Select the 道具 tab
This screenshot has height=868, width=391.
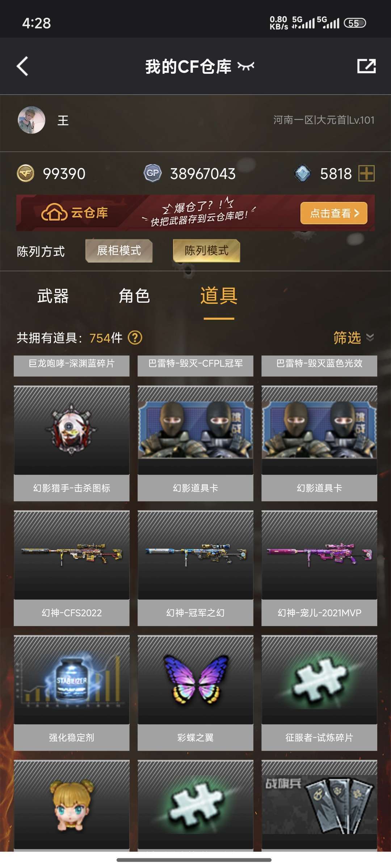219,296
